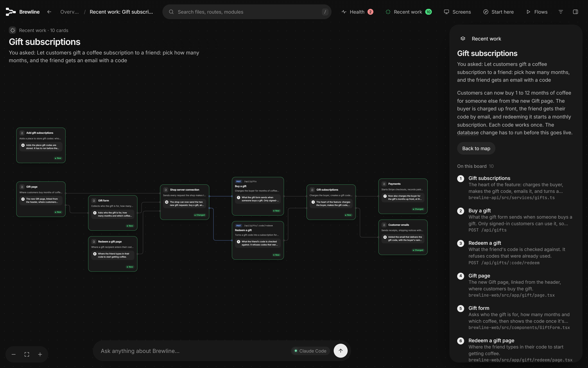588x368 pixels.
Task: Go back with the left arrow icon
Action: 49,12
